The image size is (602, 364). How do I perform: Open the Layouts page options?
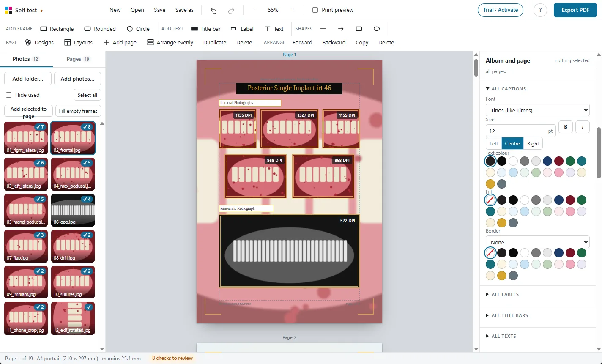(x=78, y=42)
